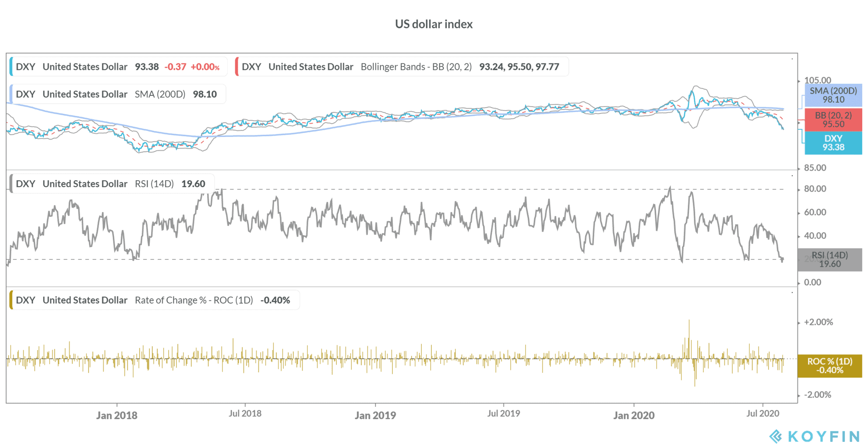Click the 85.00 price axis value

(815, 168)
